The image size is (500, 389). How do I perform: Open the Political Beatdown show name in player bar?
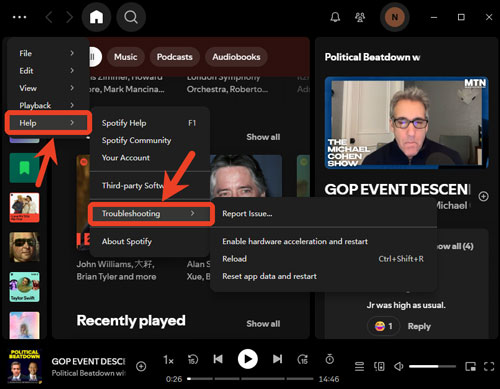click(88, 373)
